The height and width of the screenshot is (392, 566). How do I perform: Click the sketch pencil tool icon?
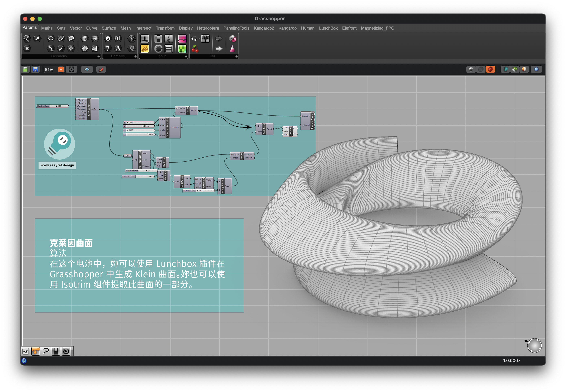point(101,69)
